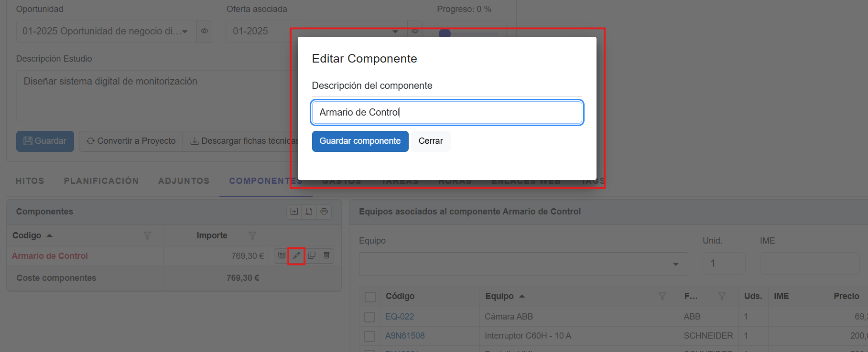Toggle the select-all checkbox in equipment header
This screenshot has width=868, height=352.
pyautogui.click(x=370, y=297)
